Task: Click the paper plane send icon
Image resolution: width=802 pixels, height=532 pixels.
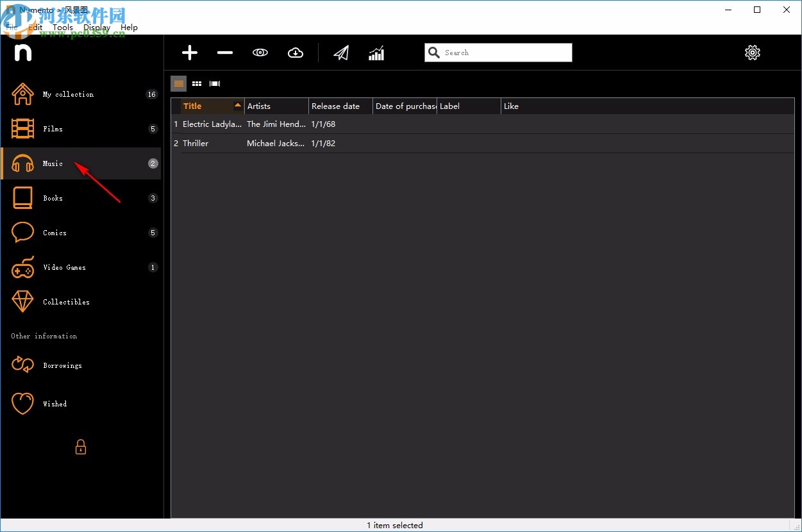Action: tap(341, 53)
